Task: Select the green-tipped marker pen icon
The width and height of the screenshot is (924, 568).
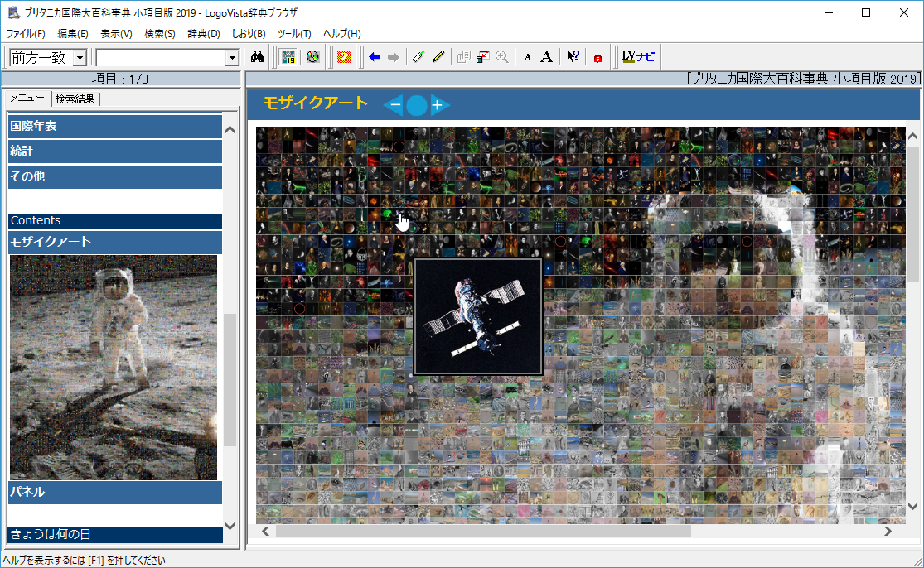Action: coord(418,57)
